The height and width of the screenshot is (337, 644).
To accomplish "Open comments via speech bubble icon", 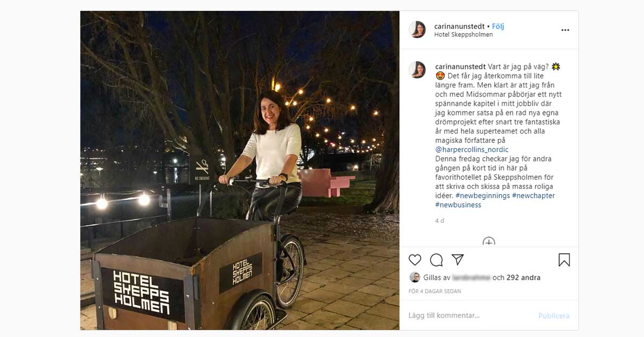I will coord(436,260).
